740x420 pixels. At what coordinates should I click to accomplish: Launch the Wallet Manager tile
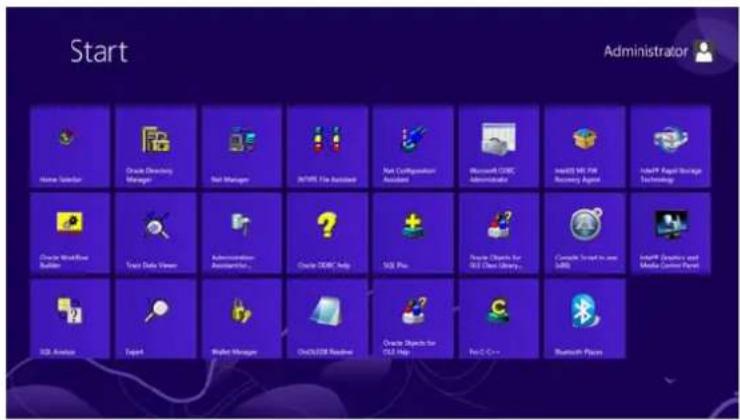click(x=242, y=319)
